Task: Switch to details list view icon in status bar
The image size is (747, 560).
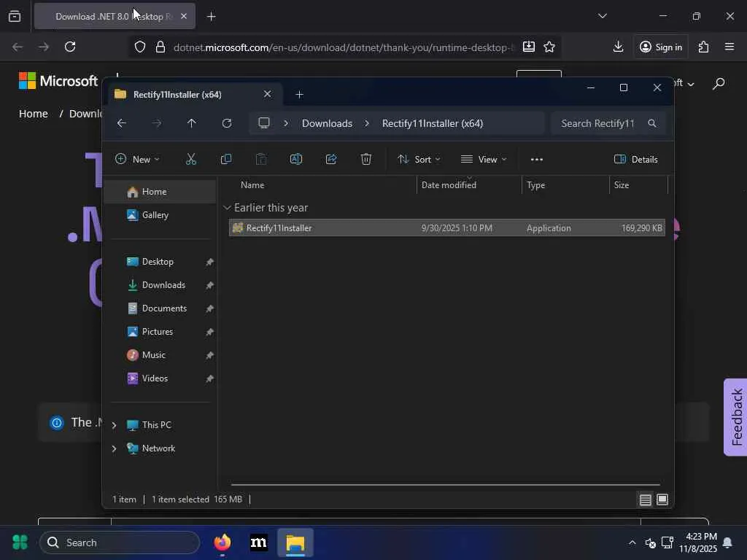Action: [x=645, y=499]
